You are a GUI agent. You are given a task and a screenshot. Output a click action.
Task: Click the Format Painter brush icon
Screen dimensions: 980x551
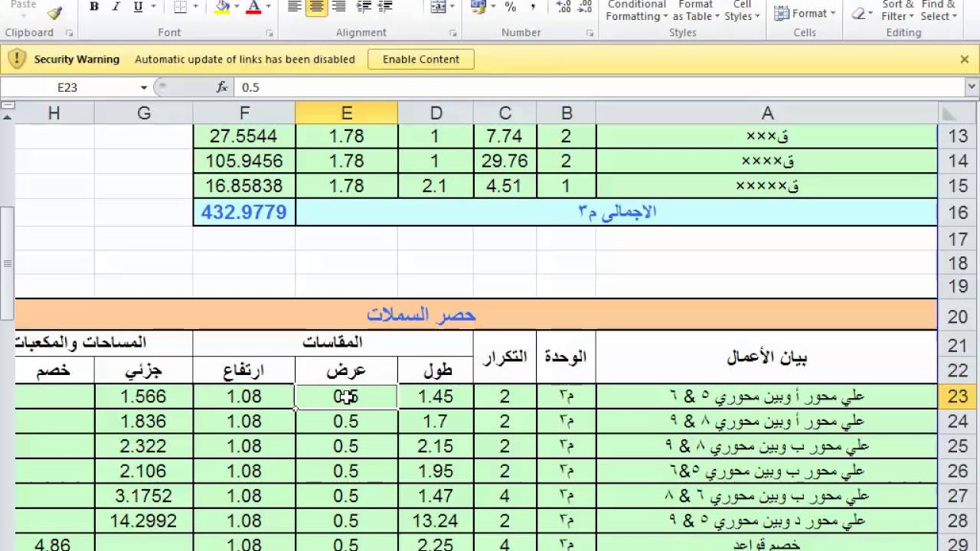click(x=54, y=12)
